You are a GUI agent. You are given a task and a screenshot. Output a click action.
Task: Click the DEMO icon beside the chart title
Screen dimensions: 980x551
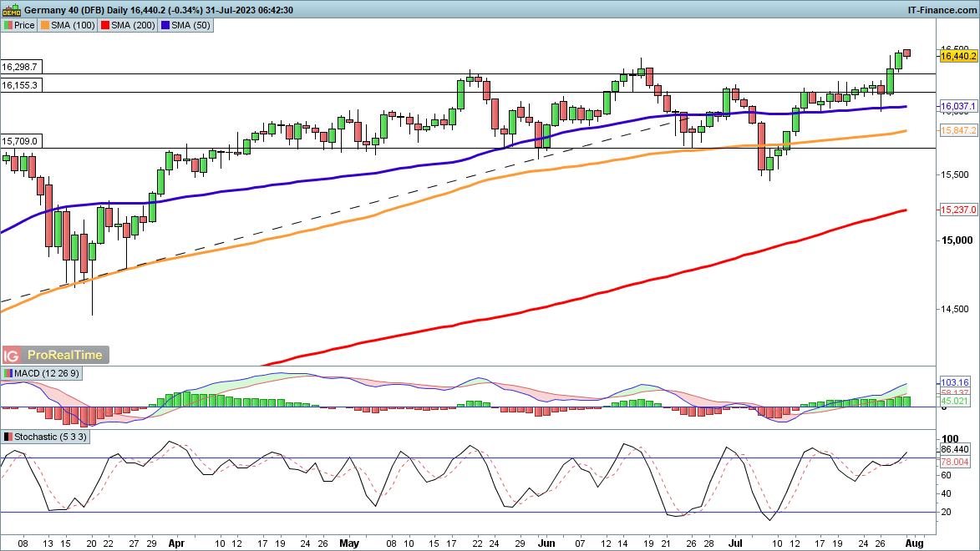[11, 10]
